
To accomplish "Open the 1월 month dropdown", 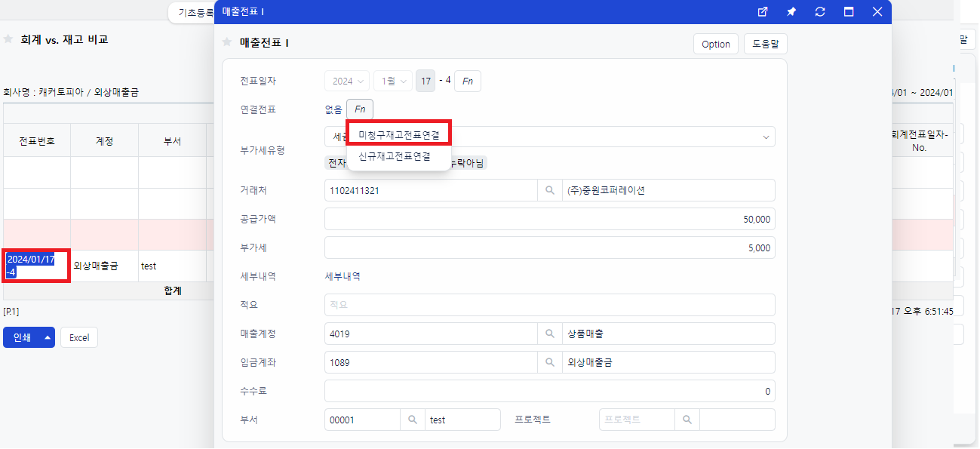I will point(393,81).
